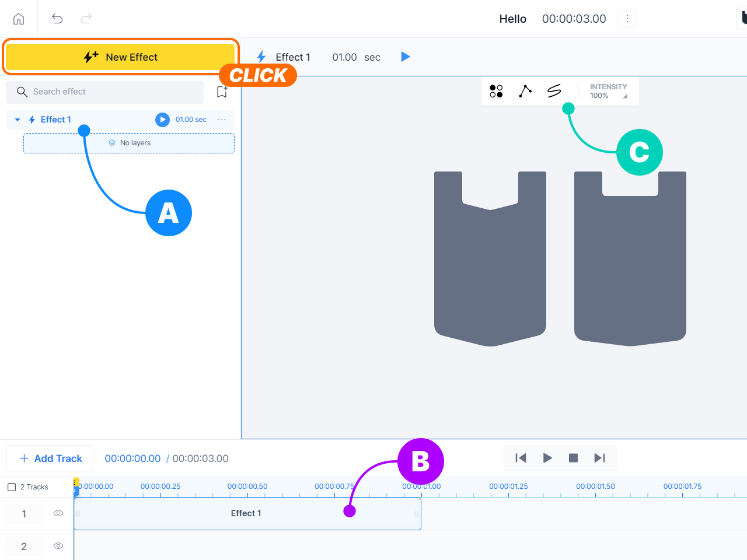The image size is (747, 560).
Task: Skip to the timeline end
Action: pos(600,458)
